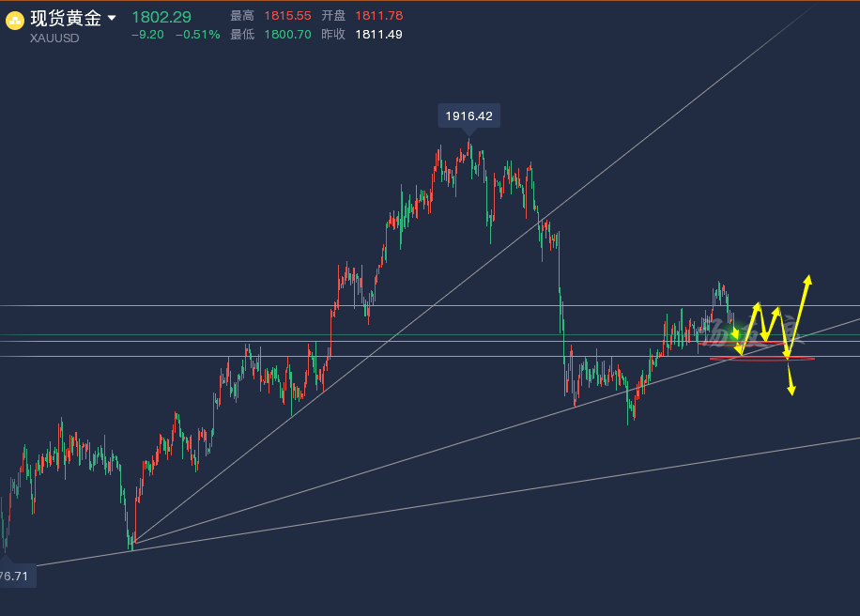Click the 76.71 low price label
860x616 pixels.
coord(17,575)
